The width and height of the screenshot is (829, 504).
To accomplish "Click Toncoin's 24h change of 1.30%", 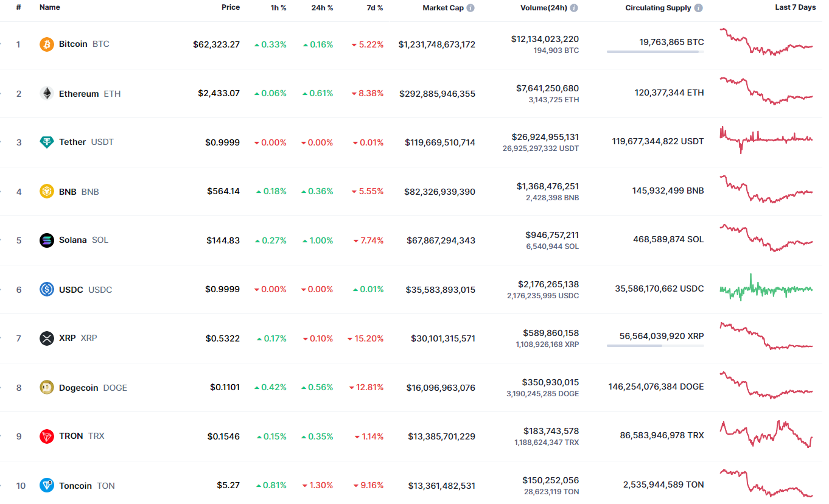I will point(318,486).
